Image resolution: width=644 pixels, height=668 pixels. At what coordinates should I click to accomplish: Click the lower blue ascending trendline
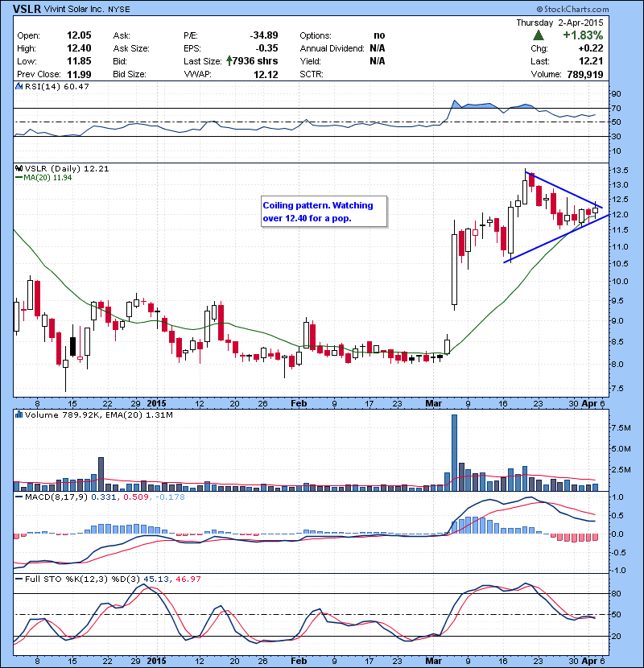click(x=556, y=239)
